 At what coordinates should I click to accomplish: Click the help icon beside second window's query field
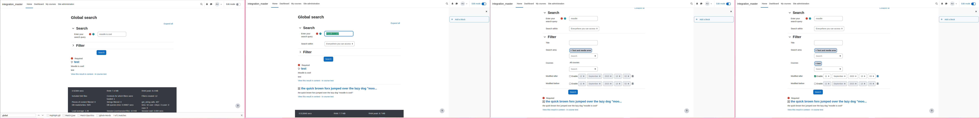pos(320,34)
